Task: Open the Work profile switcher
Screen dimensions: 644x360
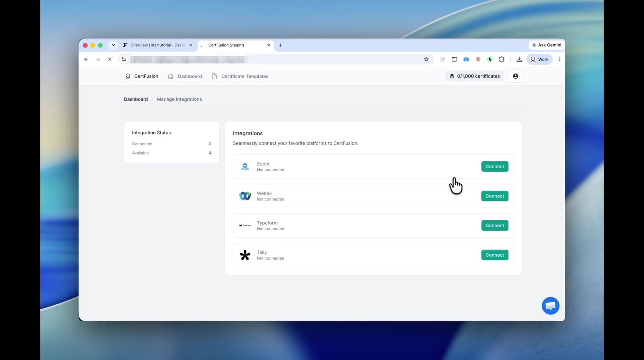Action: [539, 59]
